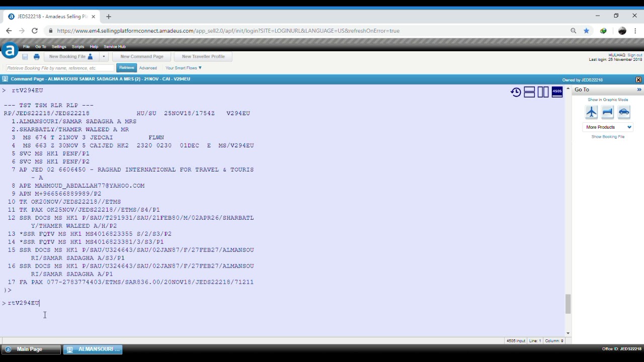Screen dimensions: 644x362
Task: Click the rtV294EU command input line
Action: point(24,303)
